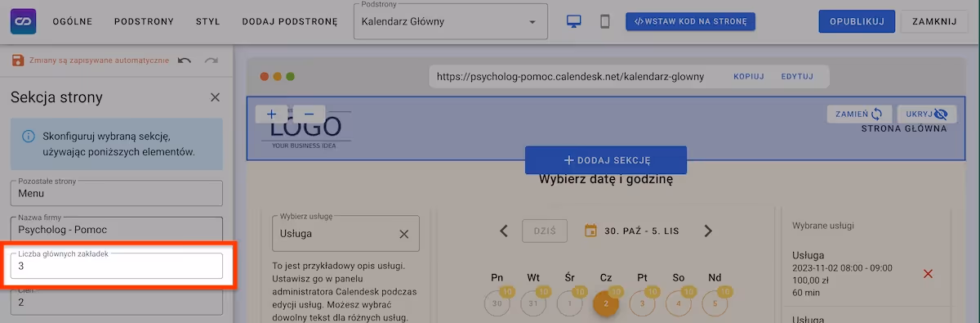Click Kopiuj next to the URL
This screenshot has height=323, width=980.
[x=749, y=76]
